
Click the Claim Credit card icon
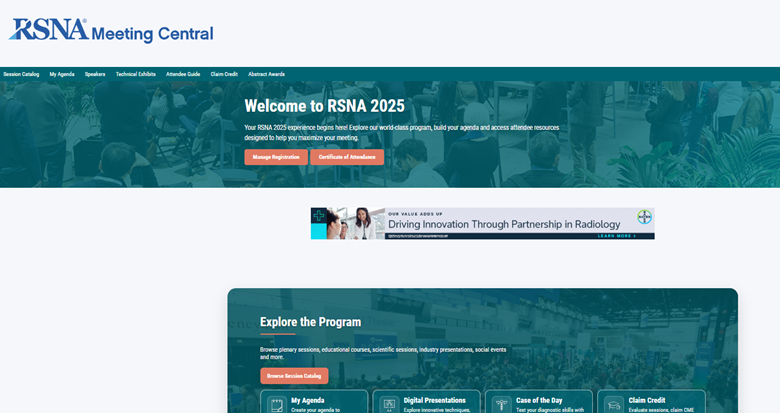pos(614,405)
